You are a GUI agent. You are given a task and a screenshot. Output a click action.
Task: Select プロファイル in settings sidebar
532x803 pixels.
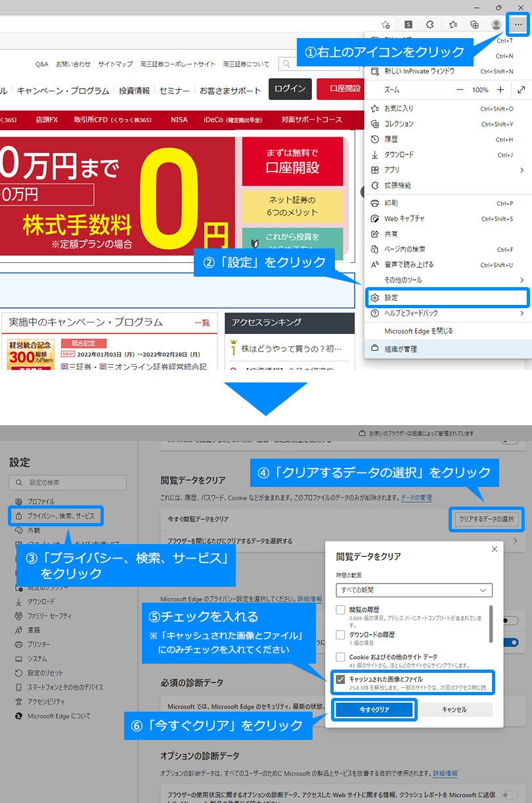[41, 501]
